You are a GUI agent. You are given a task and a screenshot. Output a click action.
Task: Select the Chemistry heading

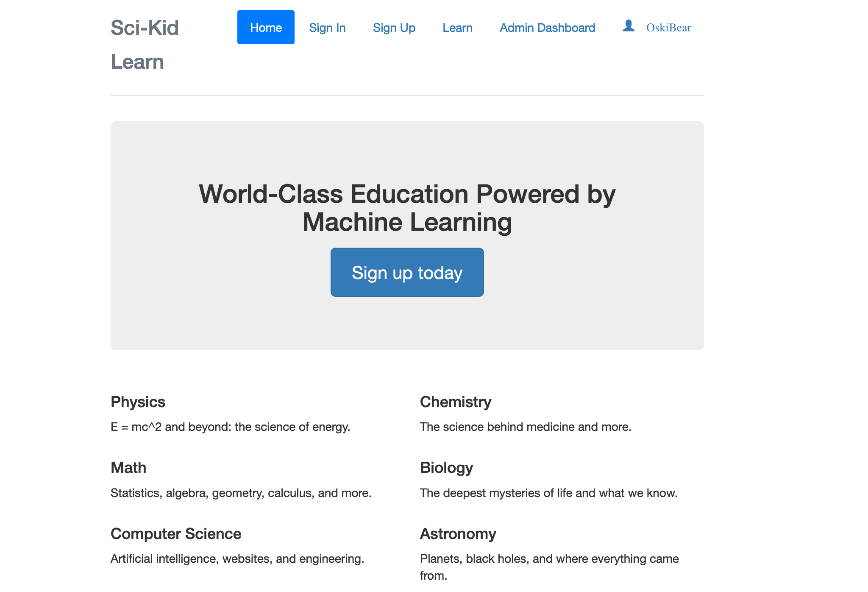[x=456, y=402]
